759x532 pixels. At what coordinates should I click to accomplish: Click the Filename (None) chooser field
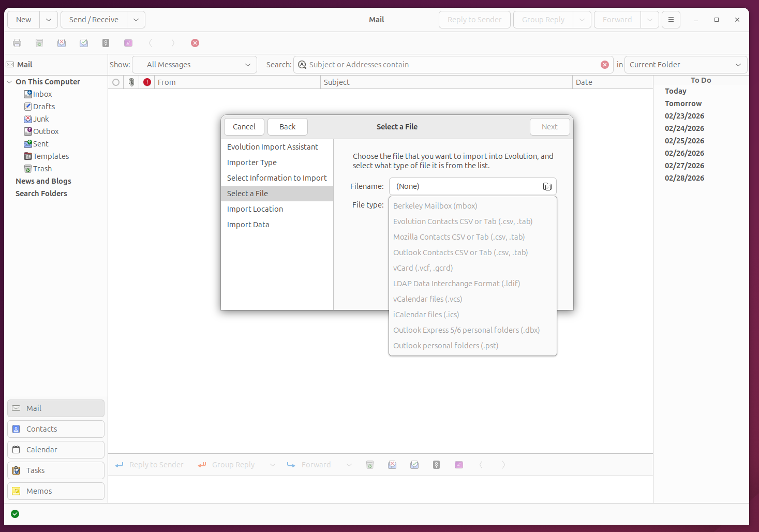click(473, 186)
